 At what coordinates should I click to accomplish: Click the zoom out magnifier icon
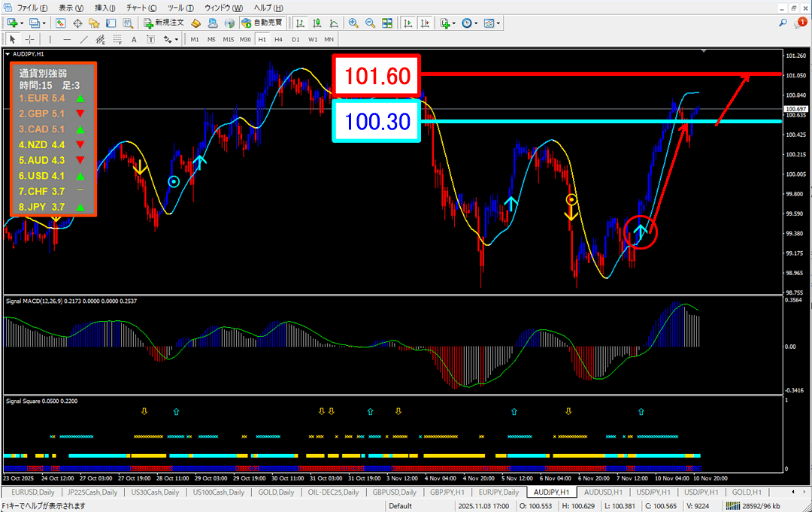point(370,23)
